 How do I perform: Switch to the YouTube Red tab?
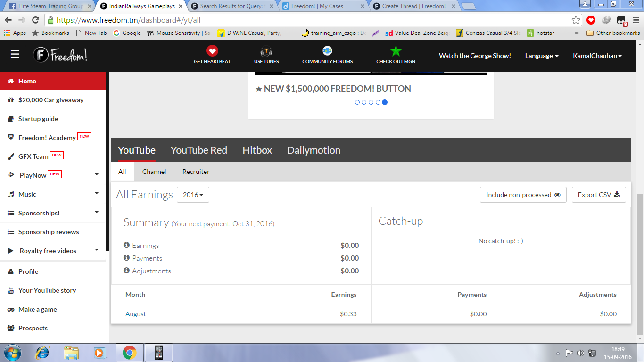tap(198, 150)
